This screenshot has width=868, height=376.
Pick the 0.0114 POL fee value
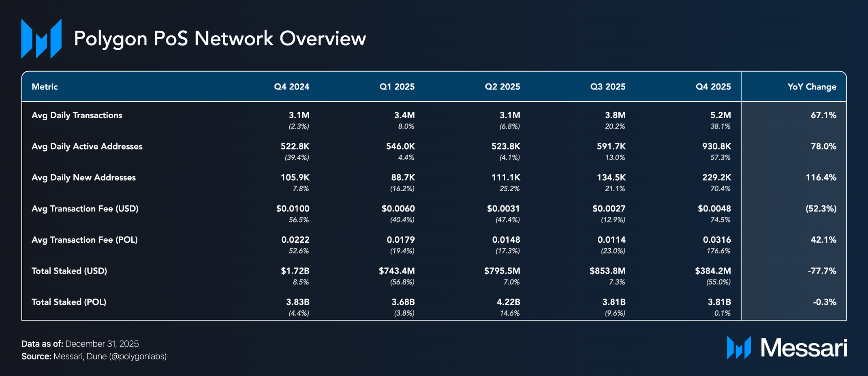click(611, 240)
